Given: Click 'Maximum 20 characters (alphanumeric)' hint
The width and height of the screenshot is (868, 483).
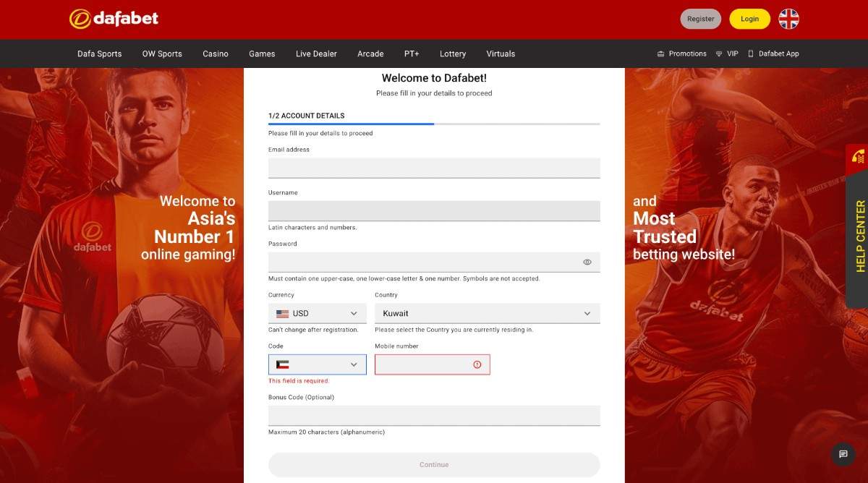Looking at the screenshot, I should point(326,432).
